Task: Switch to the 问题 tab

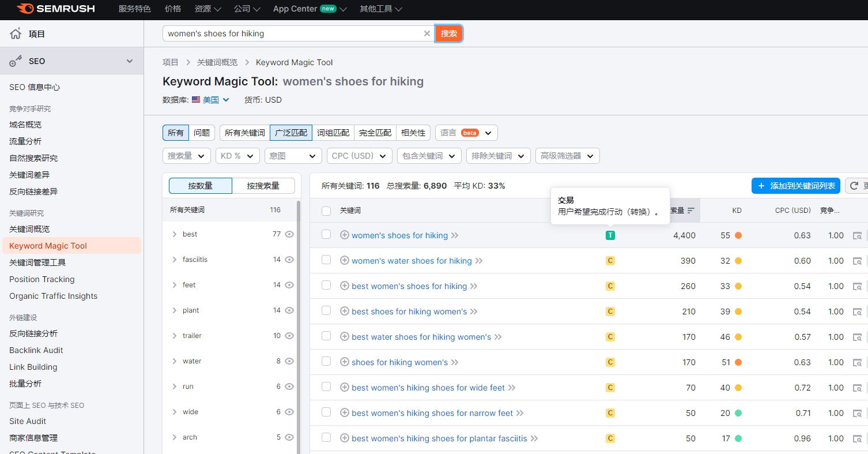Action: pos(202,133)
